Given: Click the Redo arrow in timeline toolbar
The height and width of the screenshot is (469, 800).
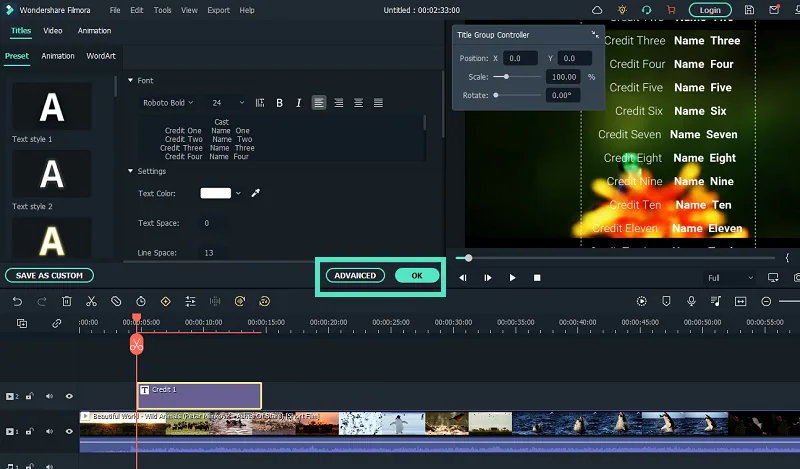Looking at the screenshot, I should (x=42, y=302).
